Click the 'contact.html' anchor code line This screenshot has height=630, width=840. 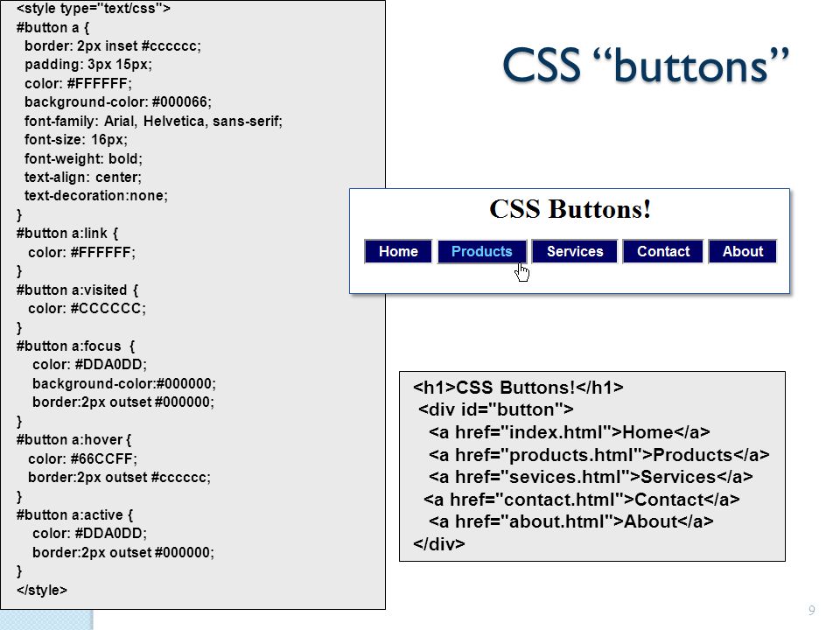(x=581, y=500)
